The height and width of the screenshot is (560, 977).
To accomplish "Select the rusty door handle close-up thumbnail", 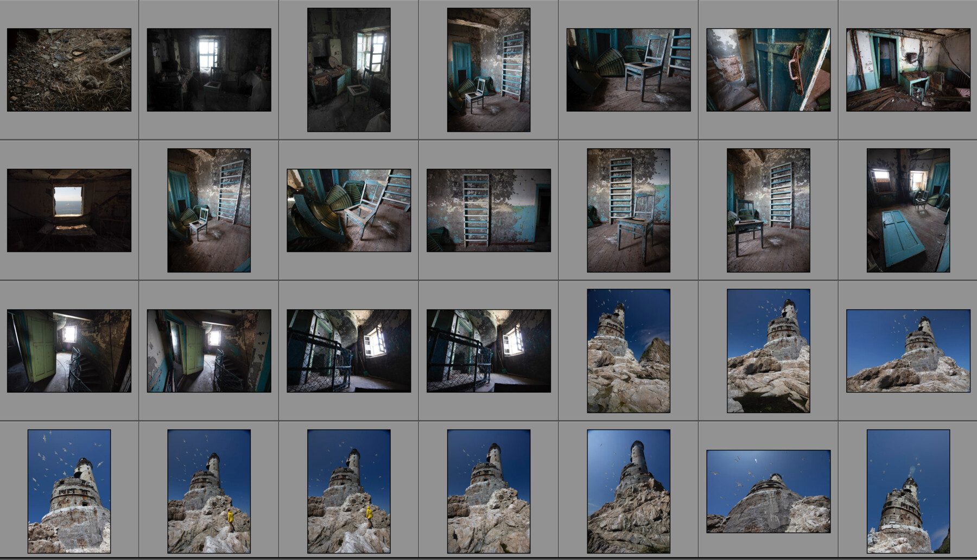I will [x=769, y=70].
